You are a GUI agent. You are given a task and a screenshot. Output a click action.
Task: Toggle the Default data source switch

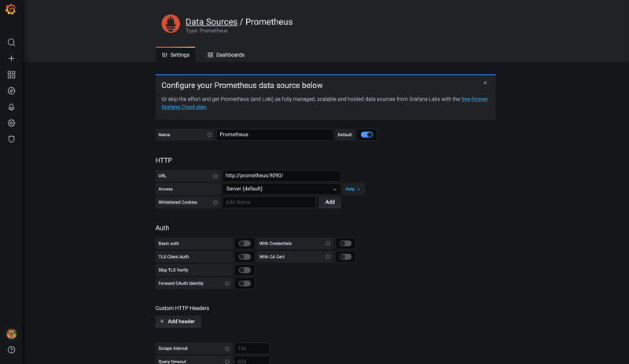click(x=366, y=135)
